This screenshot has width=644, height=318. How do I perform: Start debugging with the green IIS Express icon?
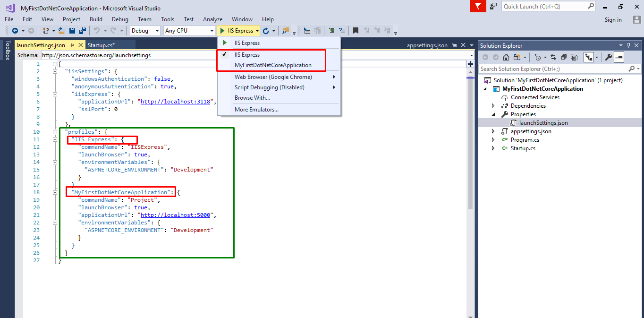click(222, 30)
